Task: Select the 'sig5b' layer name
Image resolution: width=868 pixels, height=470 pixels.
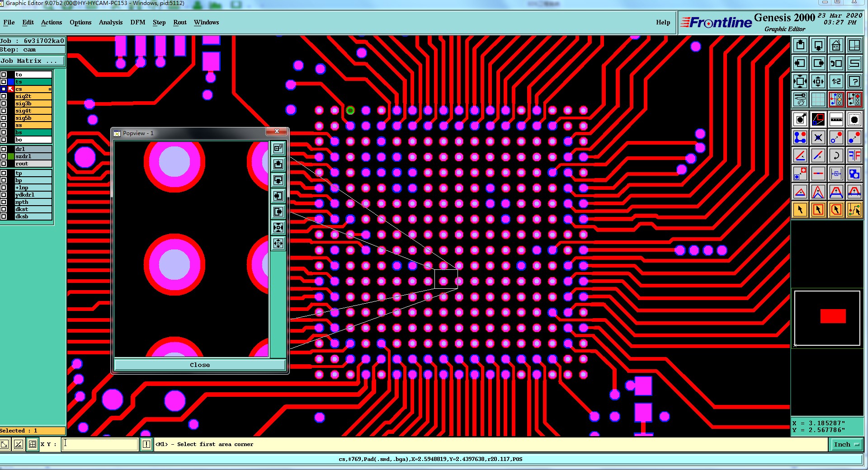Action: pyautogui.click(x=33, y=118)
